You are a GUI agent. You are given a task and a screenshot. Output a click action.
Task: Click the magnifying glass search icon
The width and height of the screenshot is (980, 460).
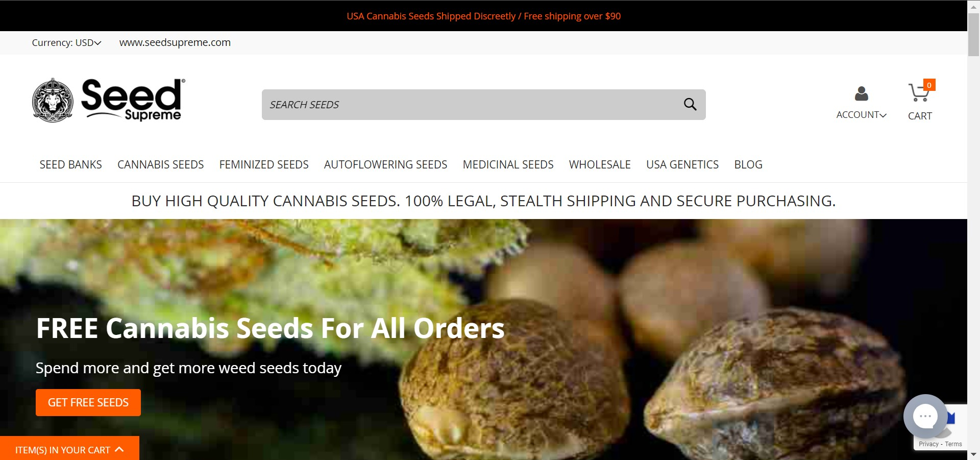coord(690,104)
